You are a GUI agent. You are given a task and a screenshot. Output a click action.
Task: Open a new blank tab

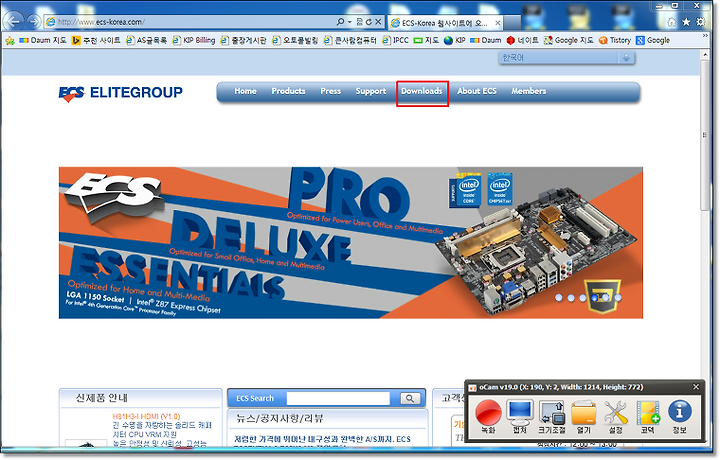pyautogui.click(x=513, y=22)
